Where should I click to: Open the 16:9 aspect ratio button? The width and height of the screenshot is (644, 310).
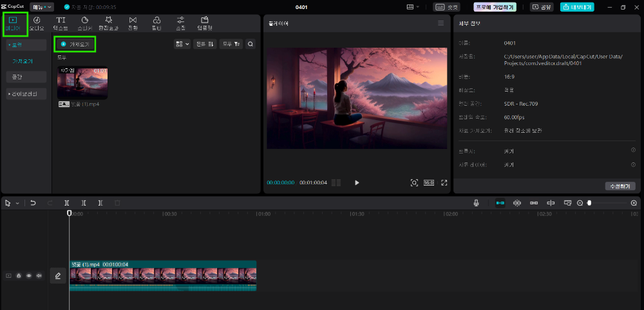click(x=429, y=182)
